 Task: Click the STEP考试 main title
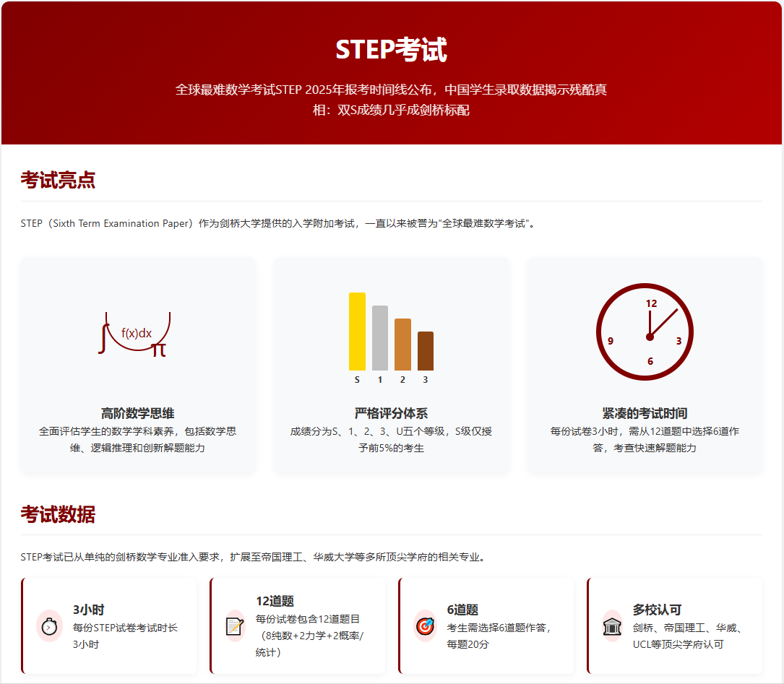(x=391, y=50)
